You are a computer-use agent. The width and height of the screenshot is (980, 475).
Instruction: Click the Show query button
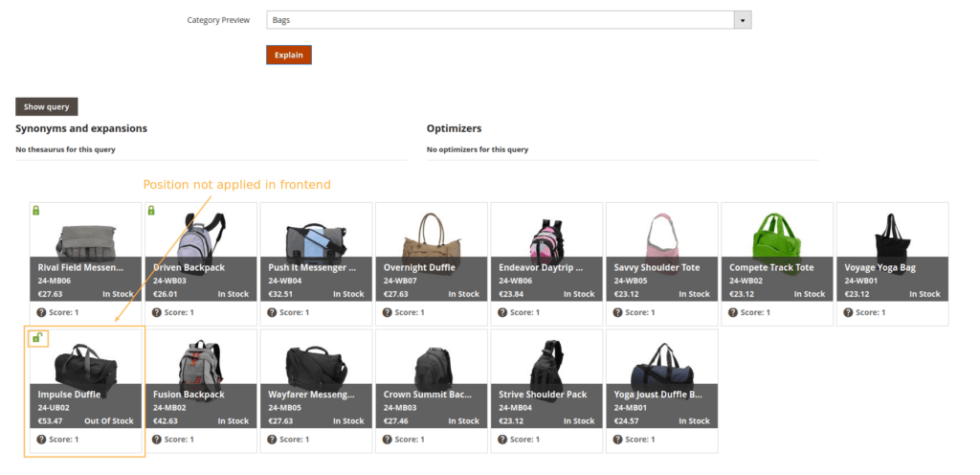46,107
